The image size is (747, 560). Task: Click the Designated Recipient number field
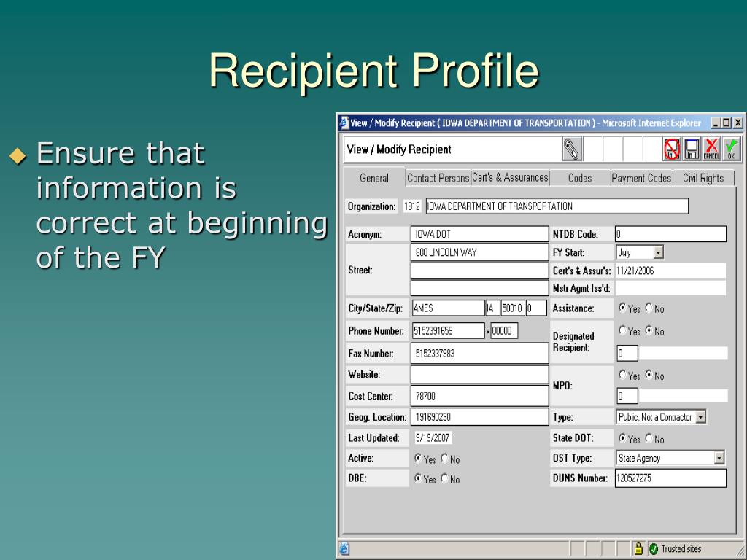(x=627, y=354)
